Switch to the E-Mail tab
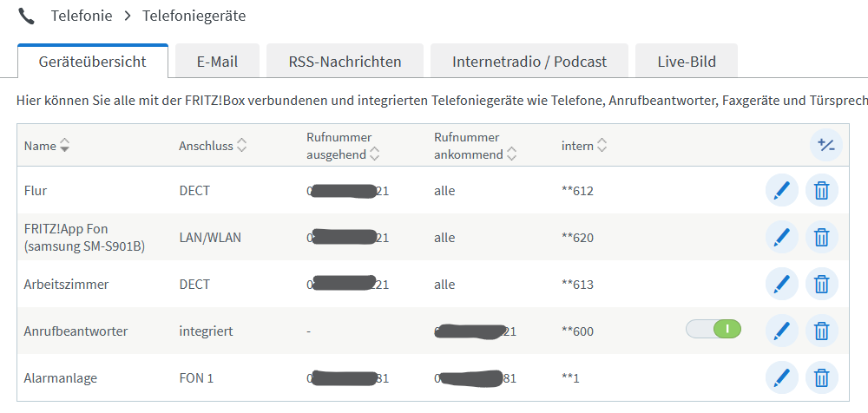Viewport: 868px width, 413px height. pos(217,62)
